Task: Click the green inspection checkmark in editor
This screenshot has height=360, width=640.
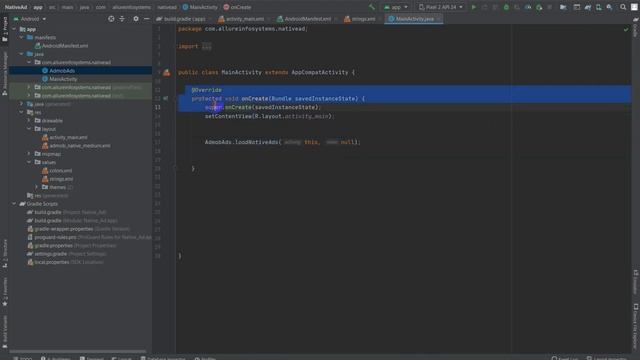Action: [626, 29]
